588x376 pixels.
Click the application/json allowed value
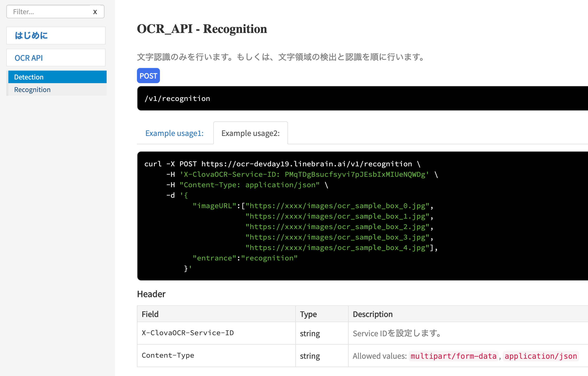click(x=541, y=356)
